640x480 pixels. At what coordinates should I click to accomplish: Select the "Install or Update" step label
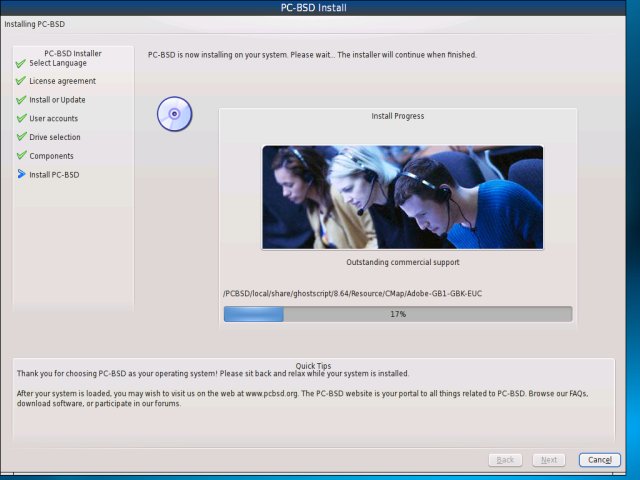tap(57, 100)
